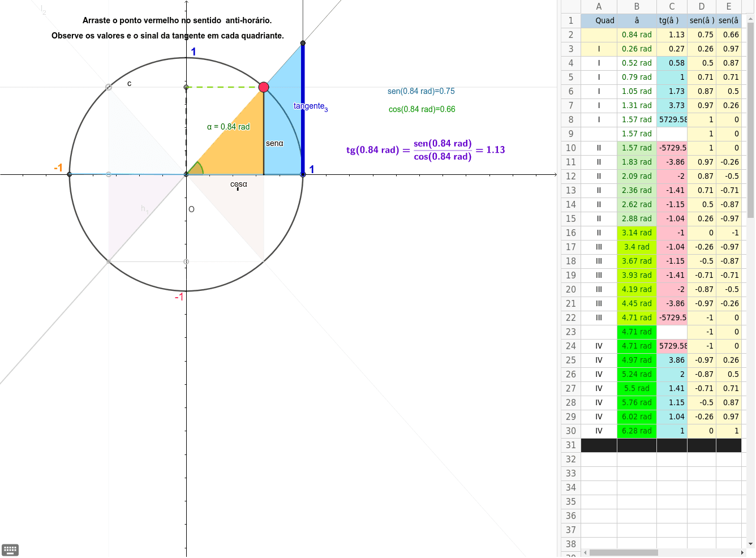Screen dimensions: 756x558
Task: Click the 'Quad' cell in A1
Action: [599, 20]
